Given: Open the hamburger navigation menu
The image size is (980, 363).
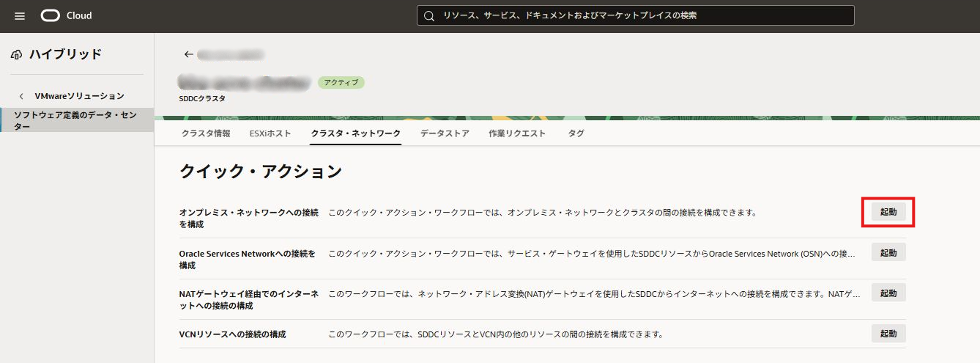Looking at the screenshot, I should pyautogui.click(x=20, y=16).
